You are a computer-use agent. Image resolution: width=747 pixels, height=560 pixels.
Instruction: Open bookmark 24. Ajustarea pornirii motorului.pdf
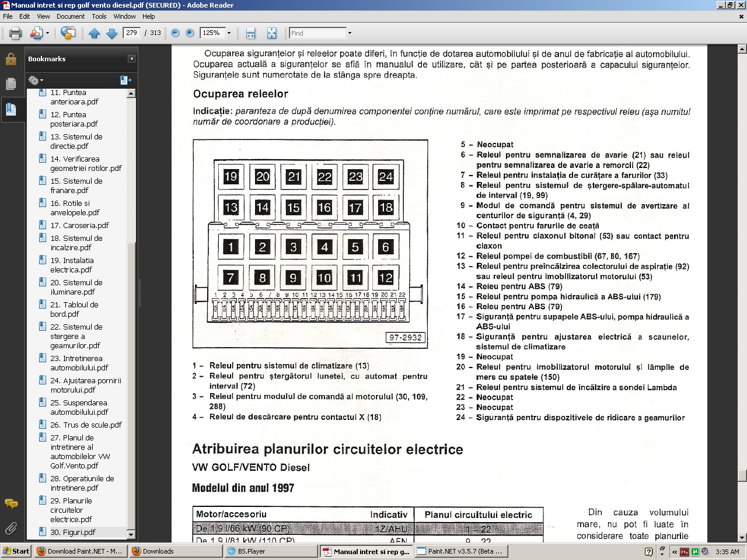[x=86, y=385]
